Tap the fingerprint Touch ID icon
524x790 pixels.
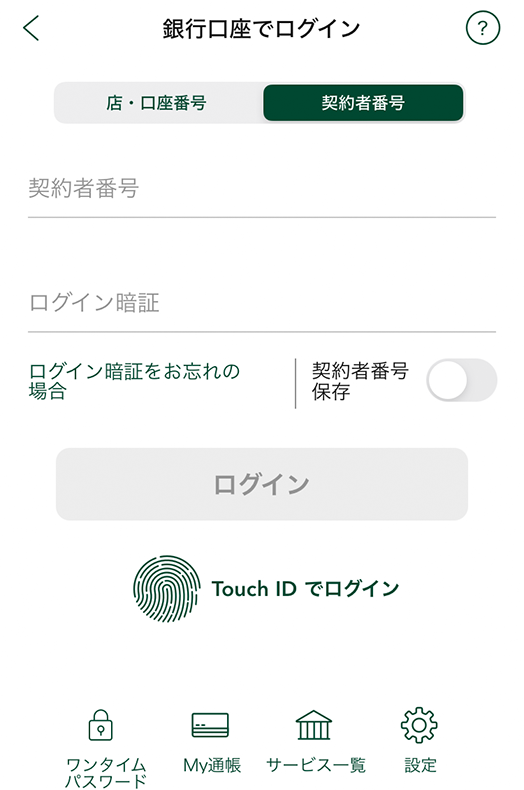pos(167,588)
